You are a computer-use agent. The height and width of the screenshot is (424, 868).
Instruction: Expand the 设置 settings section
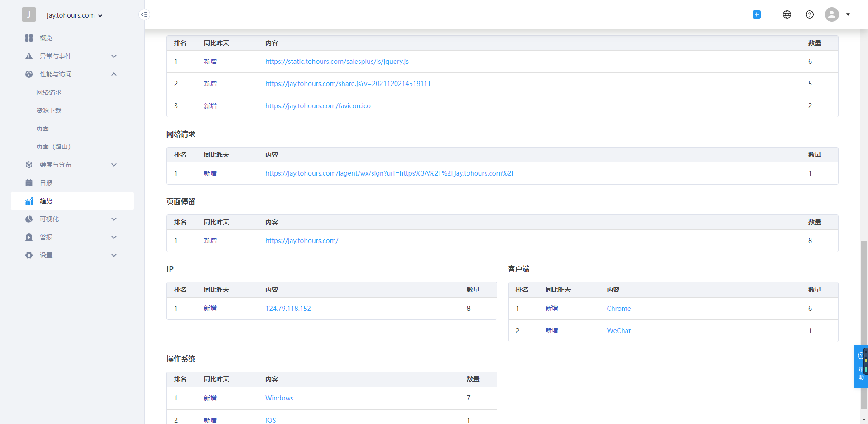coord(114,255)
